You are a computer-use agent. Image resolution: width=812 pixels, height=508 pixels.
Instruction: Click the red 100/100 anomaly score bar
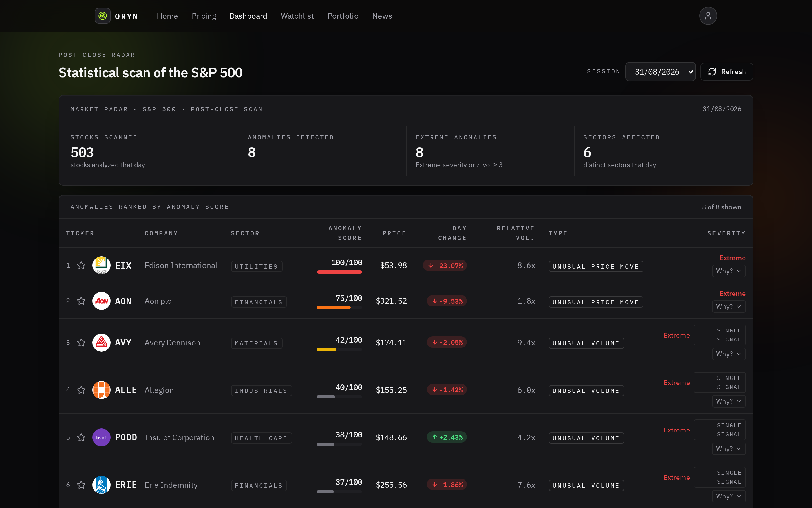pos(339,272)
